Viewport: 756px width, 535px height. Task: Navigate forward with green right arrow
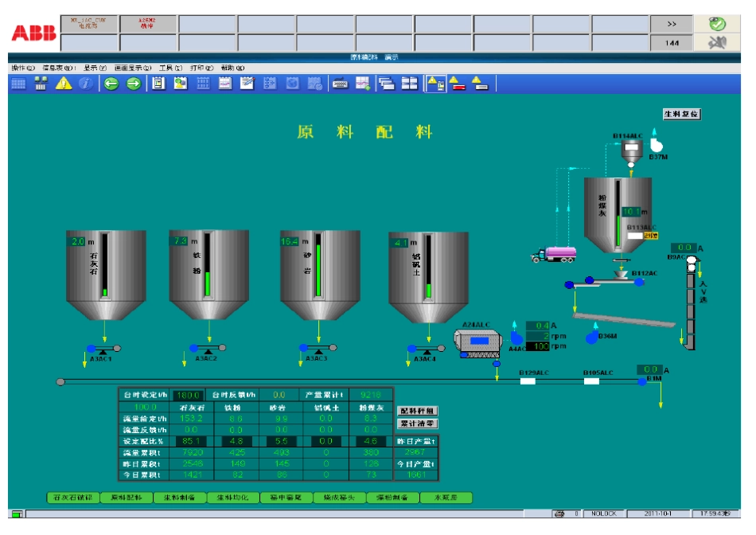[134, 84]
